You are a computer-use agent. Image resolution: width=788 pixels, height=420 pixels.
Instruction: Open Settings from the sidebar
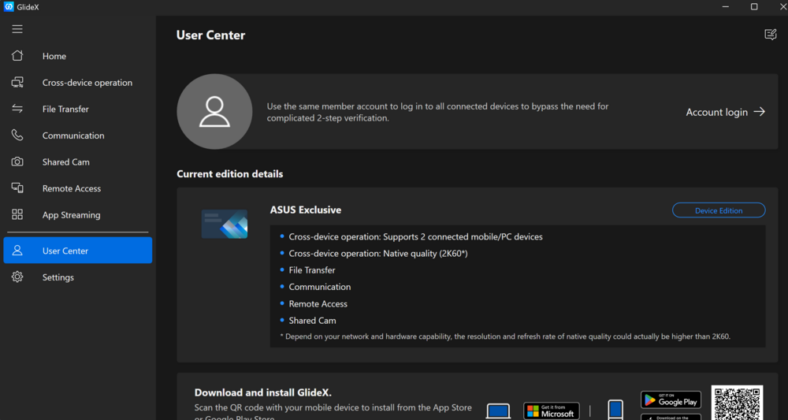tap(58, 277)
